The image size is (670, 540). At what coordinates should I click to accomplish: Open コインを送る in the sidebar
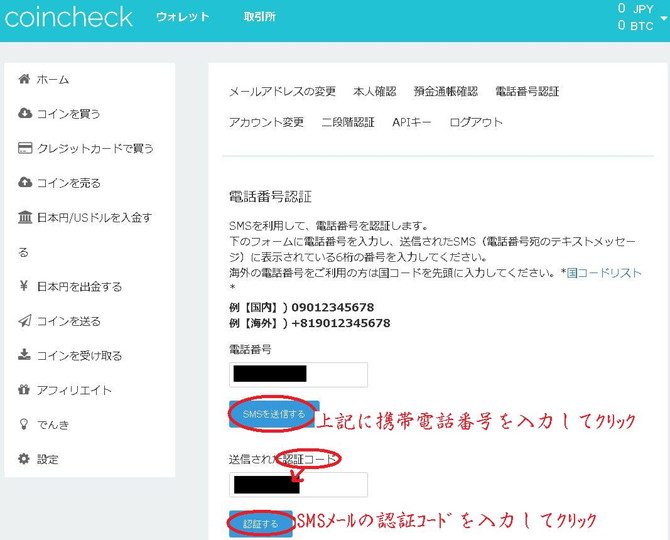[x=68, y=321]
